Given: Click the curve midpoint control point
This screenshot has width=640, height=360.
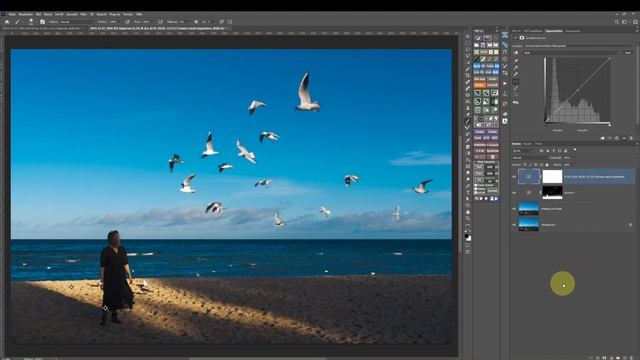Looking at the screenshot, I should (x=578, y=90).
